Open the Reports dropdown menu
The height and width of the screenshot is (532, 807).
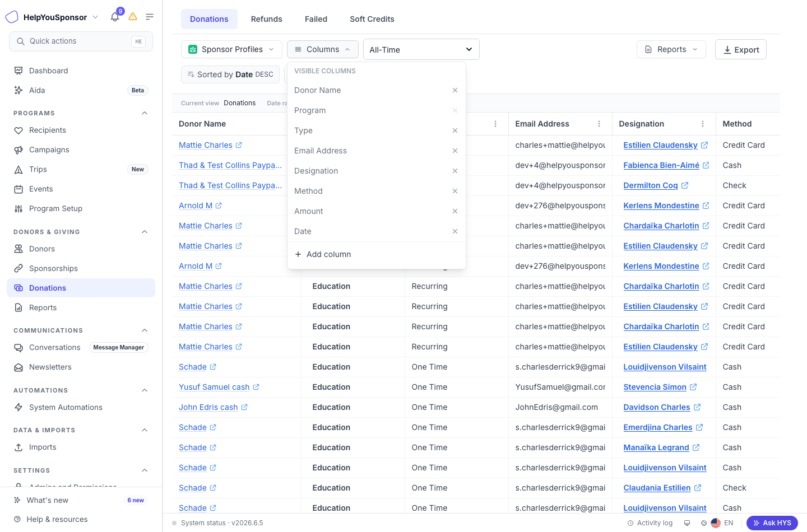pos(671,49)
